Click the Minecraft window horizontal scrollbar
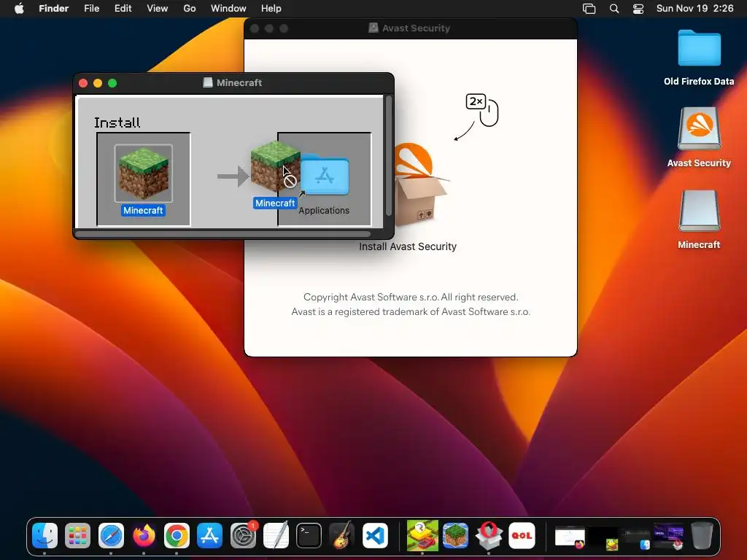This screenshot has height=560, width=747. [223, 234]
